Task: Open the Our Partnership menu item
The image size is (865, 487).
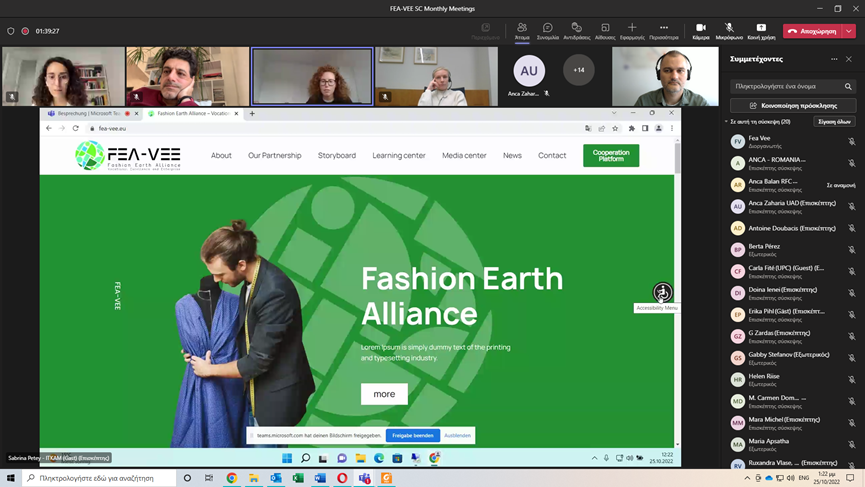Action: point(275,156)
